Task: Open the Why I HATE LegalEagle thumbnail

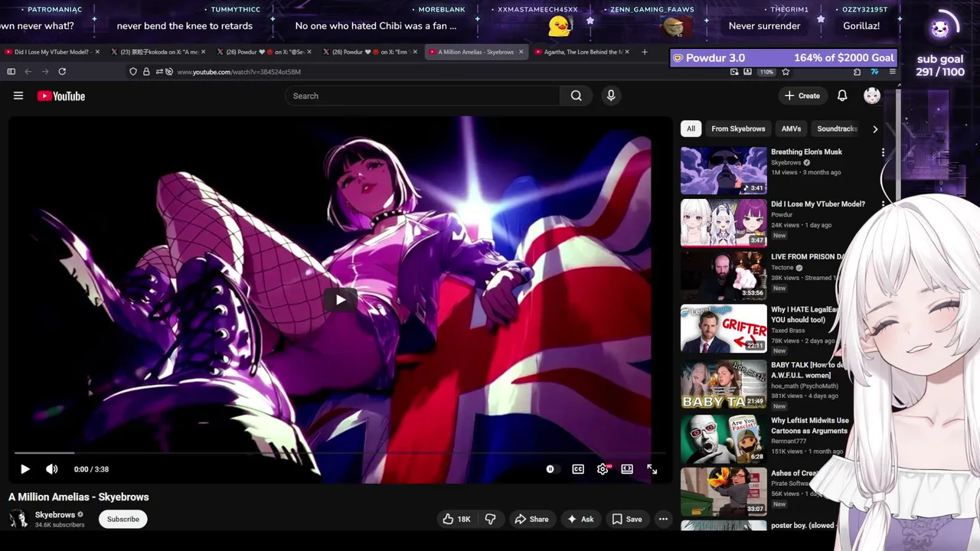Action: 724,328
